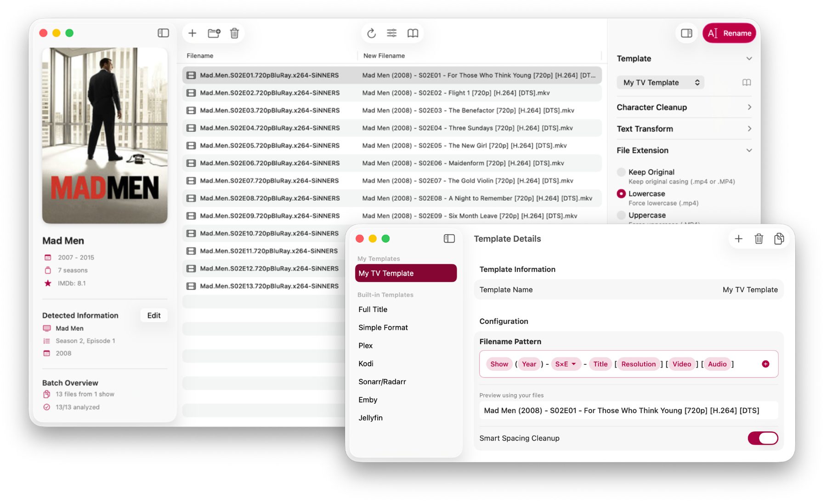The height and width of the screenshot is (504, 827).
Task: Expand the Character Cleanup section
Action: tap(684, 108)
